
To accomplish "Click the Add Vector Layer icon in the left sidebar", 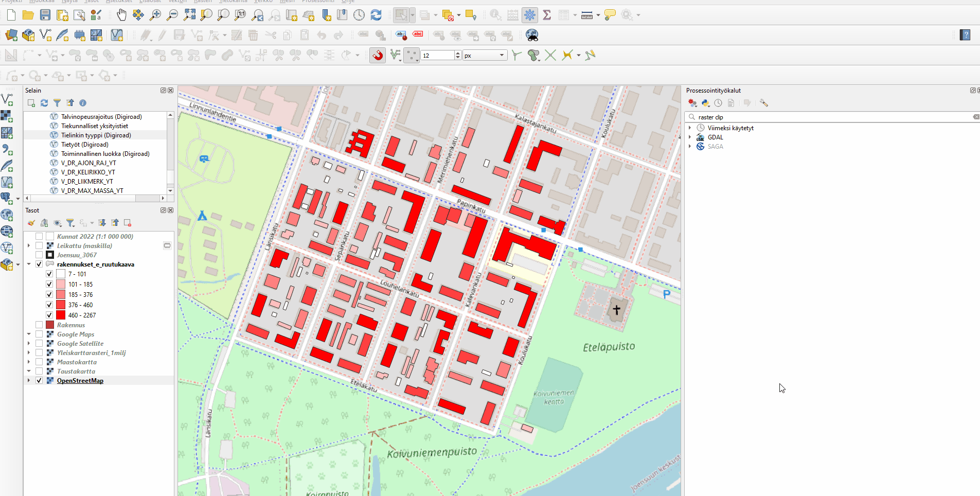I will (7, 99).
